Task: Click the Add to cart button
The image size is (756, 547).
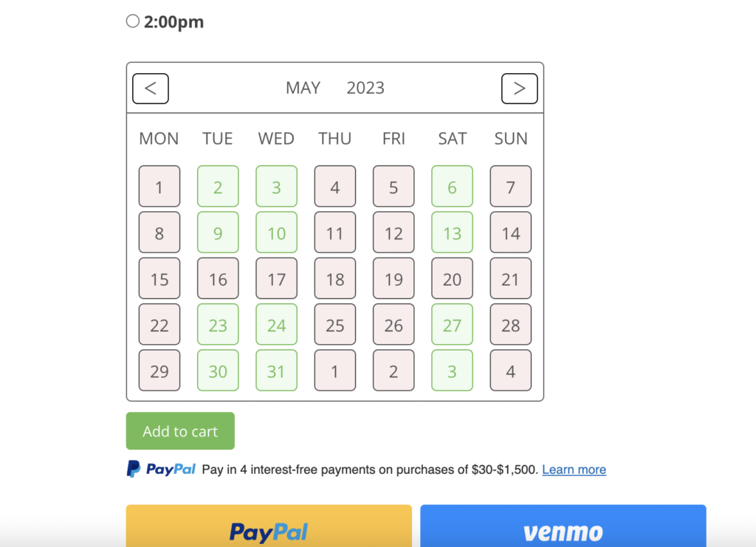Action: click(x=180, y=431)
